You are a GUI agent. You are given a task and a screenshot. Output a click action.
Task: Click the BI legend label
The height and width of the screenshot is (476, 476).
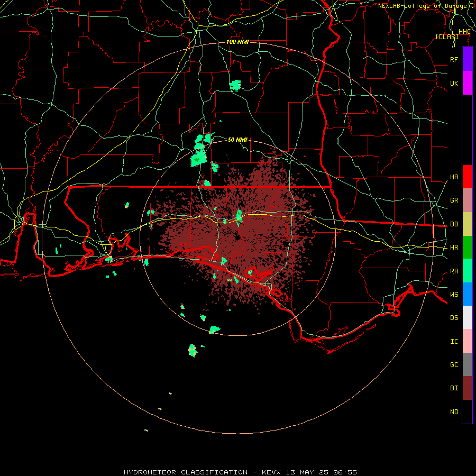(x=454, y=388)
